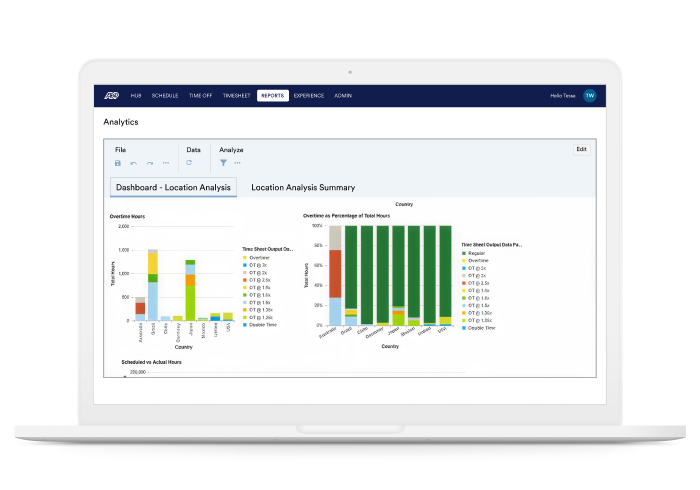Open the Admin section
Screen dimensions: 700x490
343,96
